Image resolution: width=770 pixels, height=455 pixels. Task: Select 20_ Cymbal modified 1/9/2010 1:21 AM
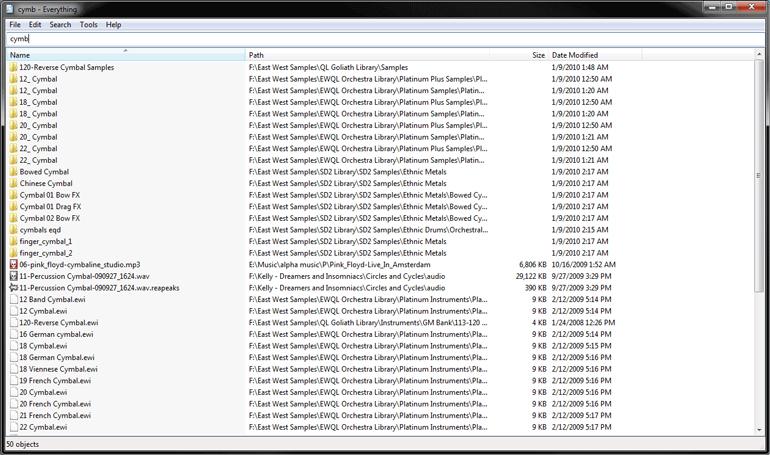click(38, 137)
